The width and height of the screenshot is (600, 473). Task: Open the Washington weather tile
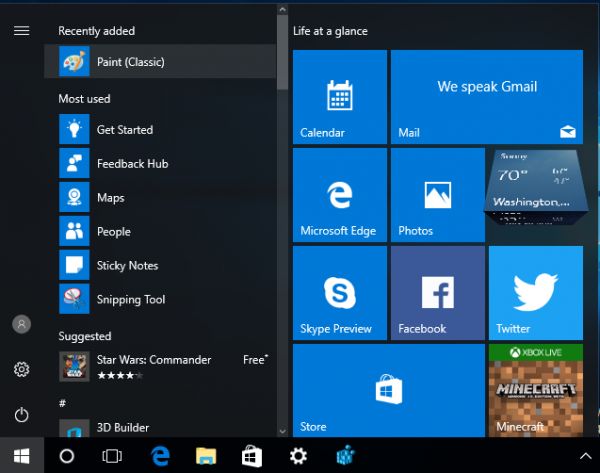pos(536,188)
